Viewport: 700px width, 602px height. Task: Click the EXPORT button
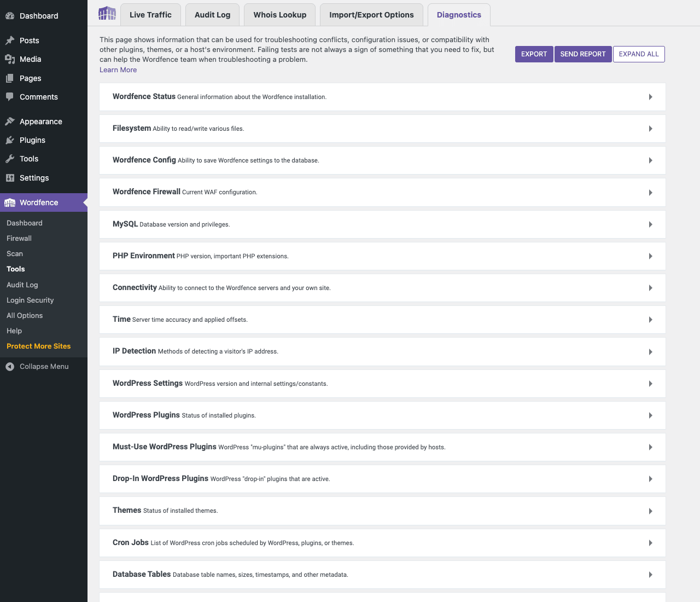coord(534,54)
